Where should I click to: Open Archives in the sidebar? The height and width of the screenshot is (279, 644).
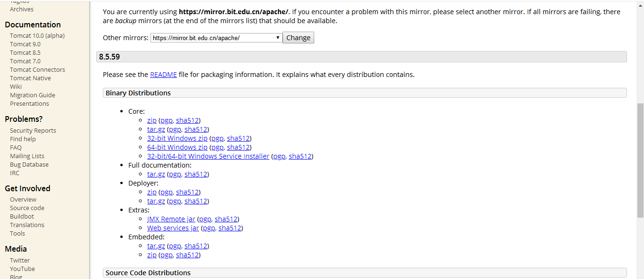(22, 9)
